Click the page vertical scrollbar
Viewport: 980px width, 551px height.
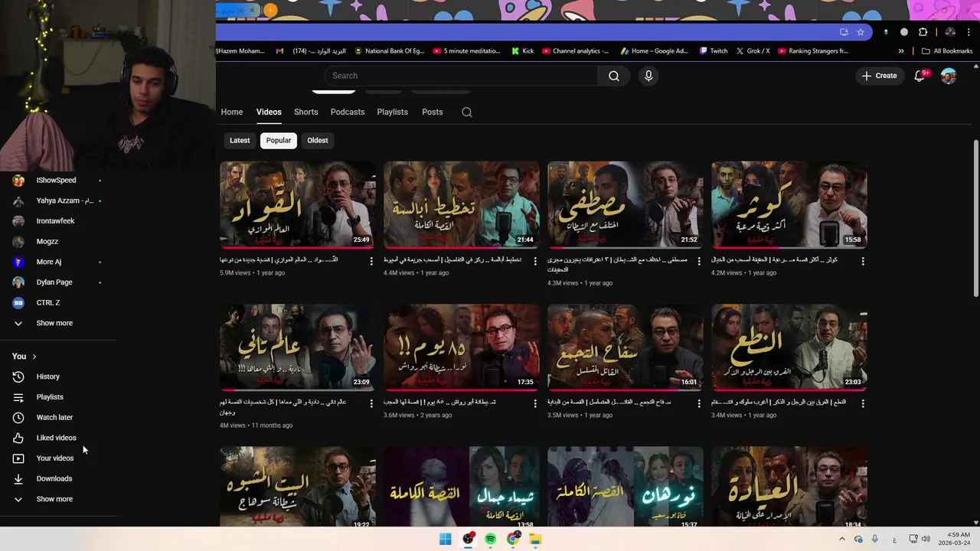(x=975, y=219)
